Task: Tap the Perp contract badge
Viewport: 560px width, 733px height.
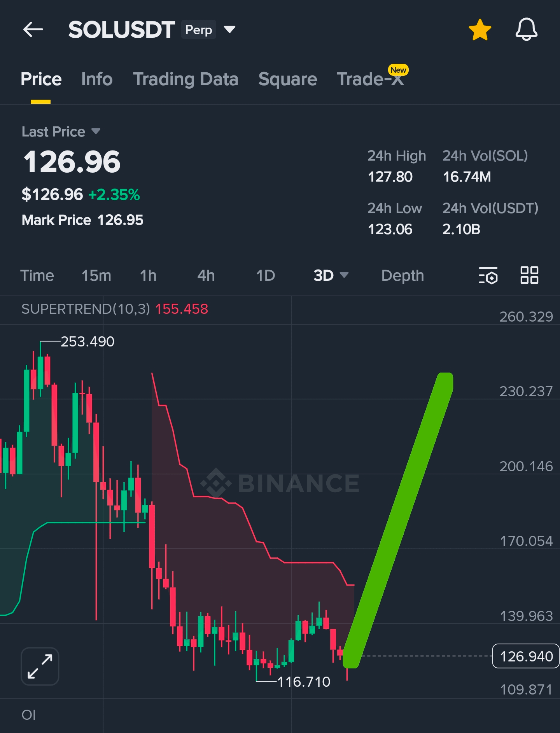Action: pos(198,30)
